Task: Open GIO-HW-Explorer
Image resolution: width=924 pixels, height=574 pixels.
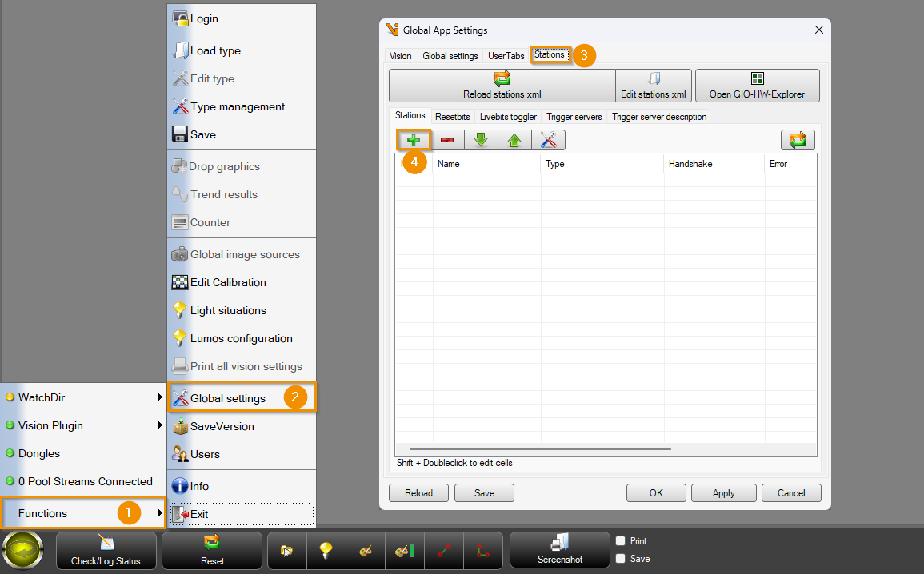Action: (x=758, y=86)
